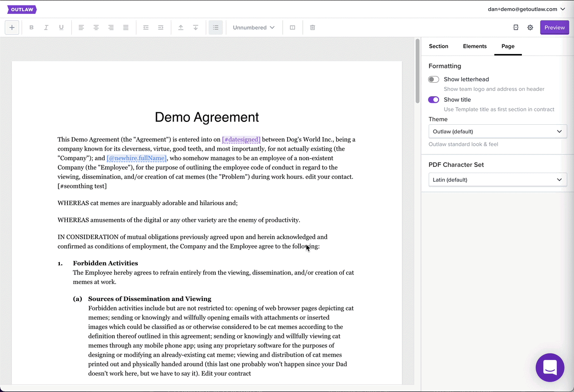Increase the section indent
The width and height of the screenshot is (574, 392).
pos(161,28)
